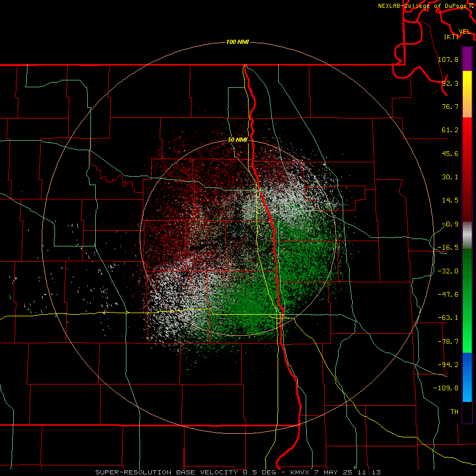Click the [KT] units label
The image size is (476, 476).
pos(452,36)
